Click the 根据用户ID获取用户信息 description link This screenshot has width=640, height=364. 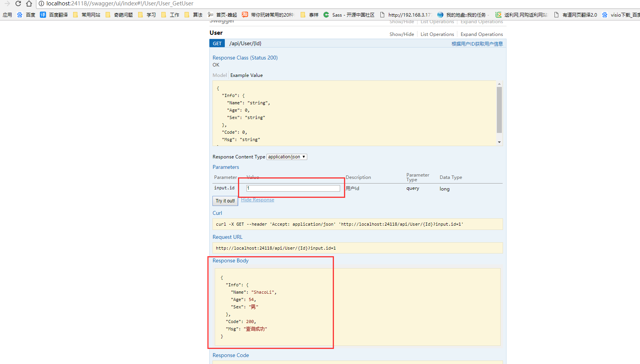point(477,44)
